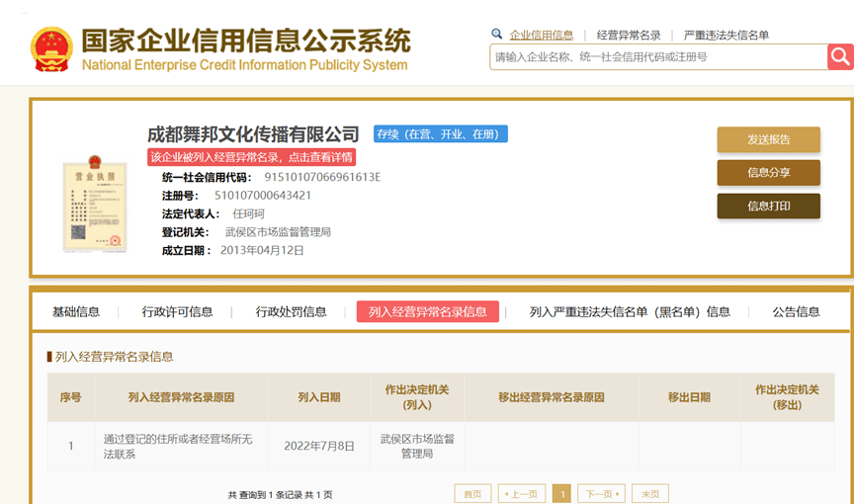The image size is (854, 504).
Task: Click the company name 成都舞邦文化传播有限公司
Action: tap(253, 133)
